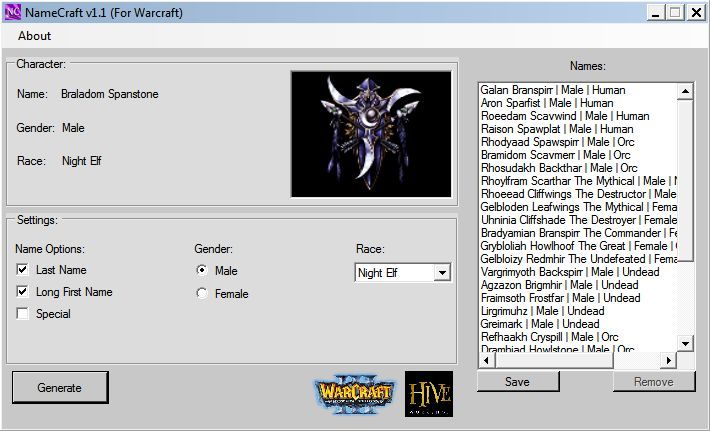Click the NameCraft app icon in title bar
Image resolution: width=710 pixels, height=431 pixels.
click(x=12, y=12)
